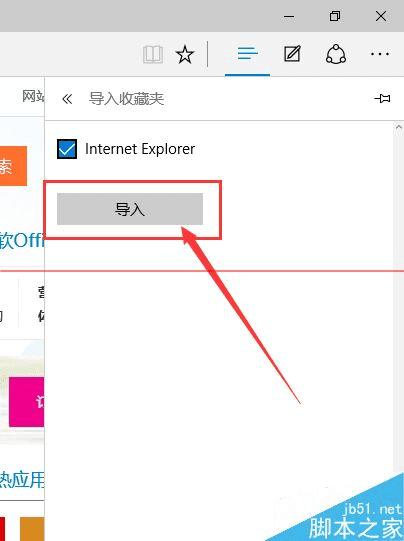Open the Web Note pen icon
This screenshot has height=541, width=404.
(292, 54)
